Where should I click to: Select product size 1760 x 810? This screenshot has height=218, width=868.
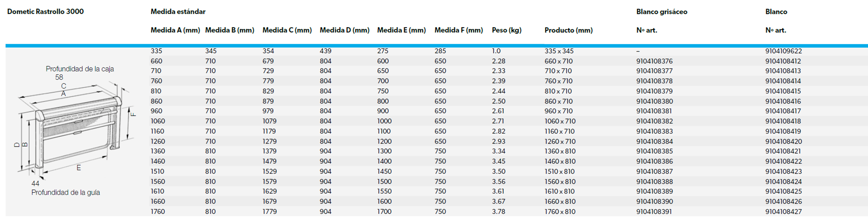click(560, 212)
